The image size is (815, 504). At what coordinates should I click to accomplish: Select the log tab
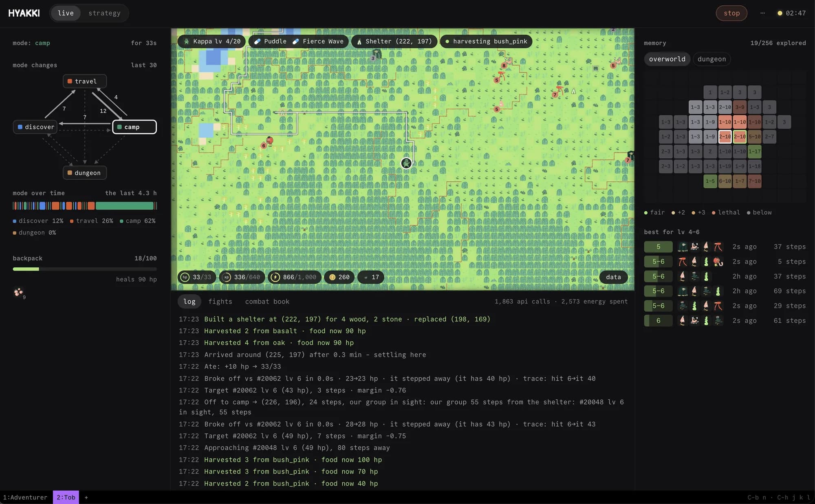pos(189,302)
